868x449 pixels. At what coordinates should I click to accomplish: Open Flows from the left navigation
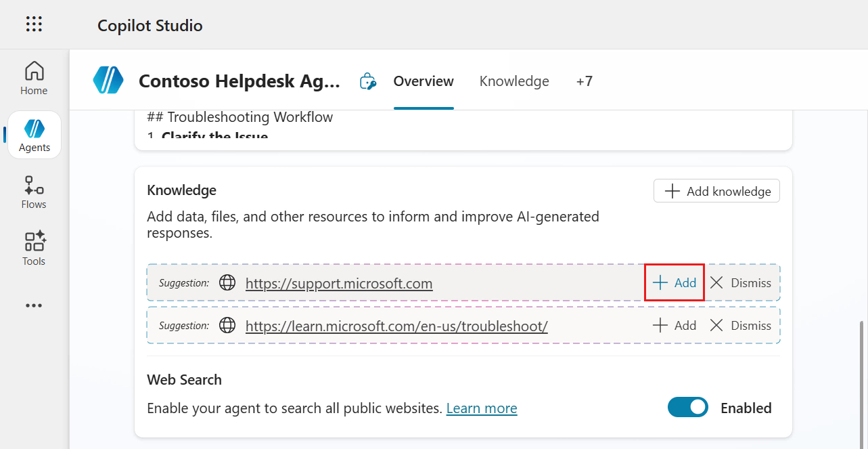click(x=33, y=192)
